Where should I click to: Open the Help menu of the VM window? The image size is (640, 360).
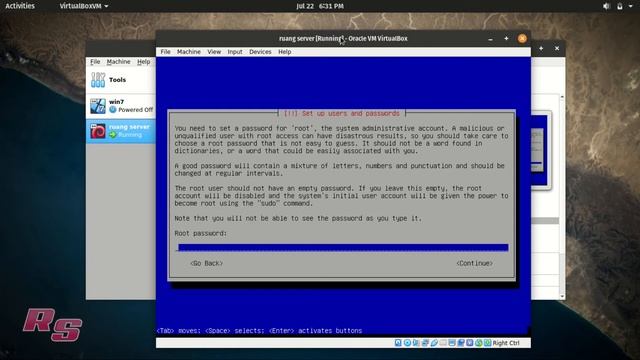[284, 52]
